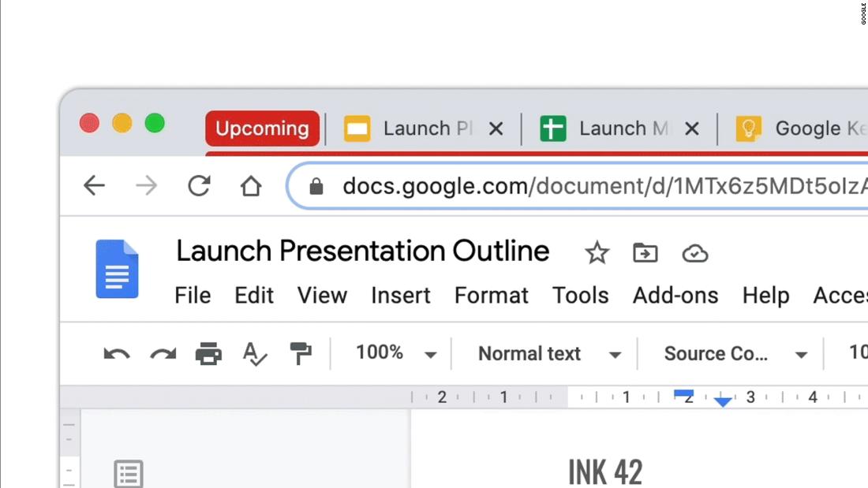The image size is (868, 488).
Task: Select the Upcoming tab group label
Action: click(263, 129)
